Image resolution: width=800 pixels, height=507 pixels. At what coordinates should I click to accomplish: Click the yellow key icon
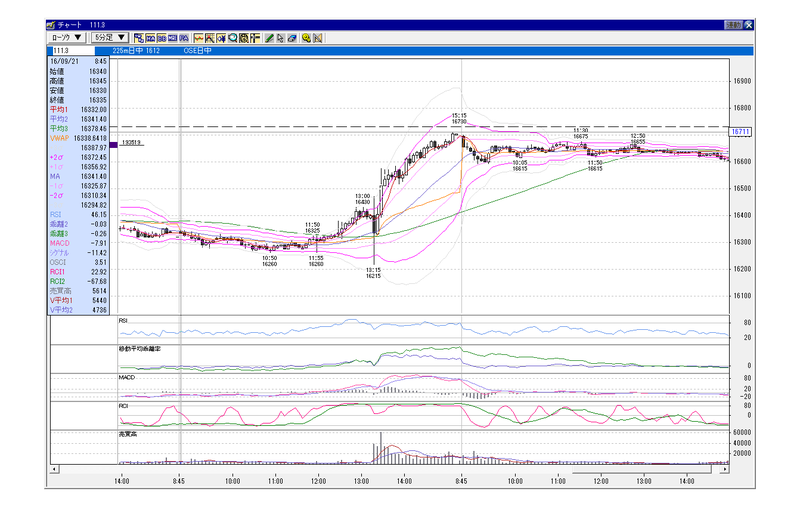[x=306, y=38]
